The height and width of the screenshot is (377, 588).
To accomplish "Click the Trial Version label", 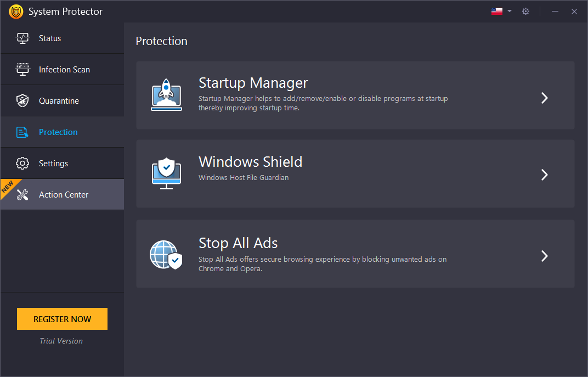I will click(x=61, y=341).
